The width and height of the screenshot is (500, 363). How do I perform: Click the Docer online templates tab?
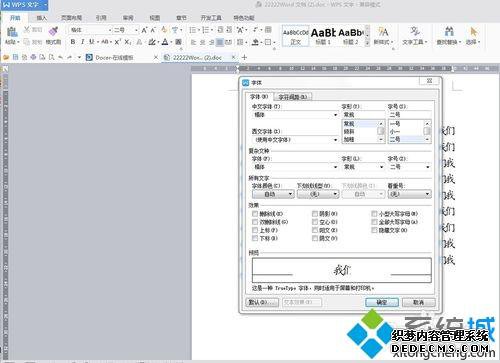point(122,57)
